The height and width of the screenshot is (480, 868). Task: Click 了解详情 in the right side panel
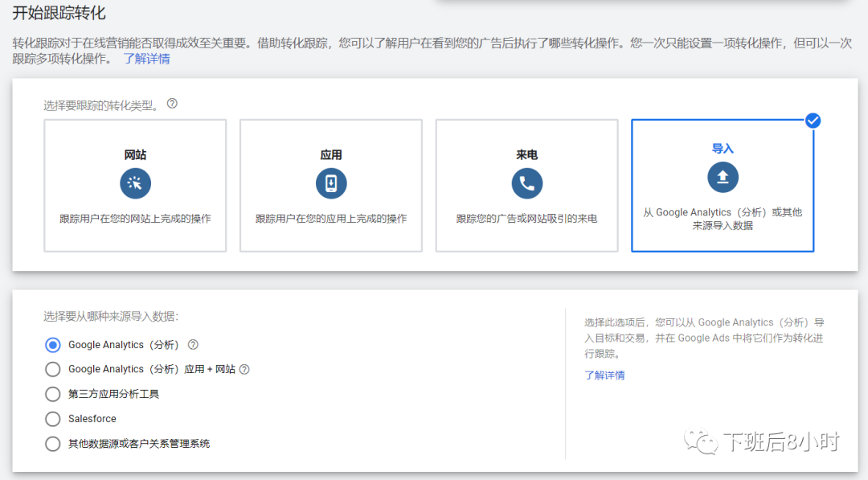point(604,375)
